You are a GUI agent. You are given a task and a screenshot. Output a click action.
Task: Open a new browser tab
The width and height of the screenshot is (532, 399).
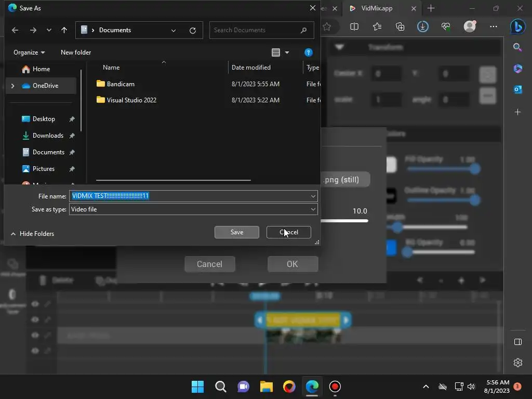pos(431,8)
